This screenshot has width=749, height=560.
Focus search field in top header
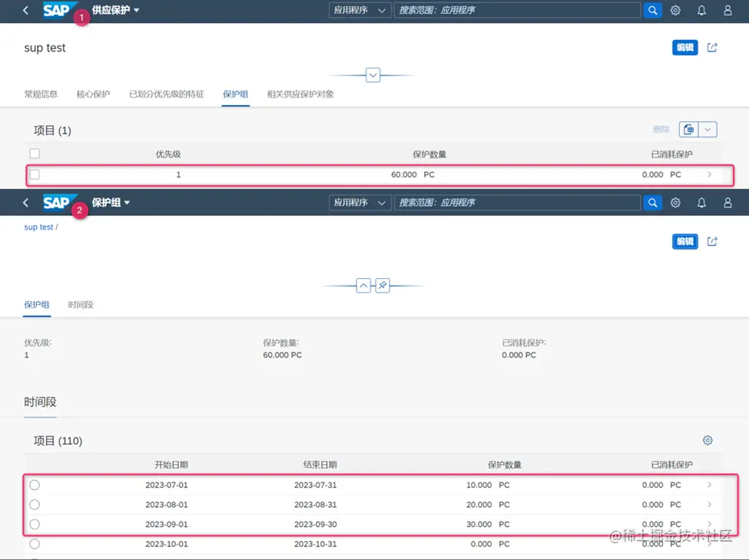point(517,10)
